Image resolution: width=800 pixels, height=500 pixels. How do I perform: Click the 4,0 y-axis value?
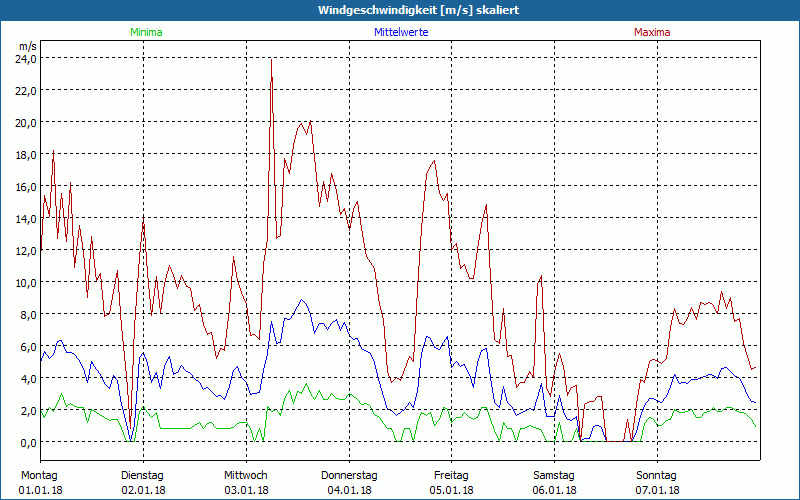pyautogui.click(x=29, y=379)
